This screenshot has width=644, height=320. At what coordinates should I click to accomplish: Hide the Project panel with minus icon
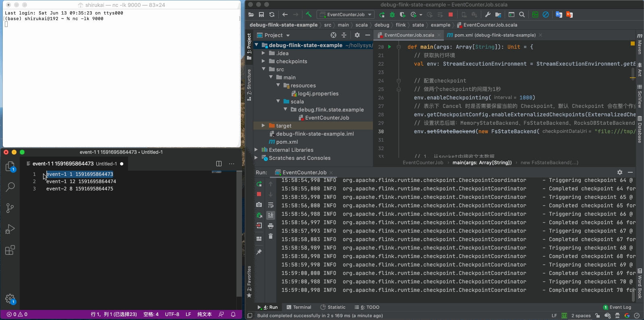coord(367,35)
